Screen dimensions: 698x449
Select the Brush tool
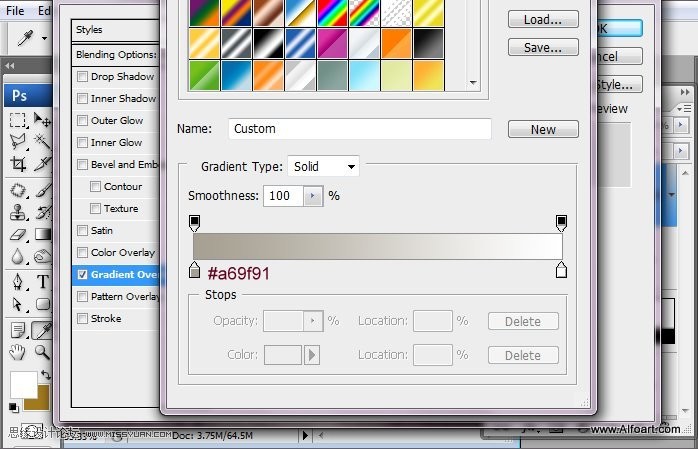coord(42,190)
